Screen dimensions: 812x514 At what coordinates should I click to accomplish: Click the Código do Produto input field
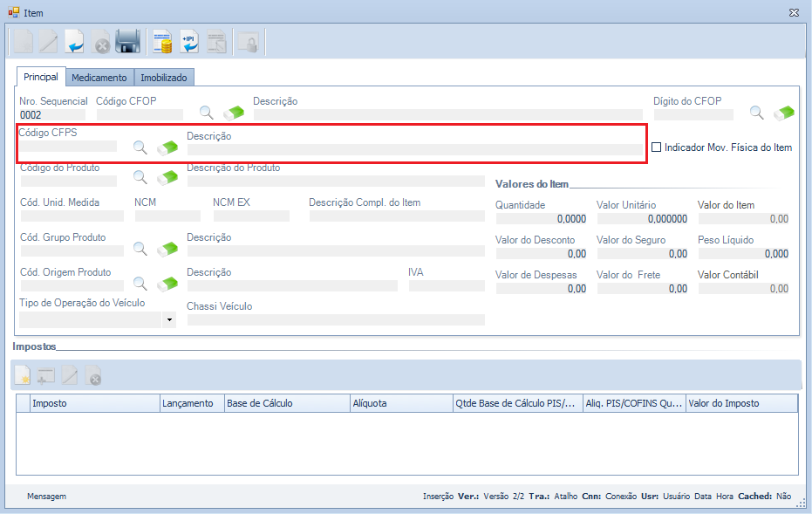coord(68,181)
